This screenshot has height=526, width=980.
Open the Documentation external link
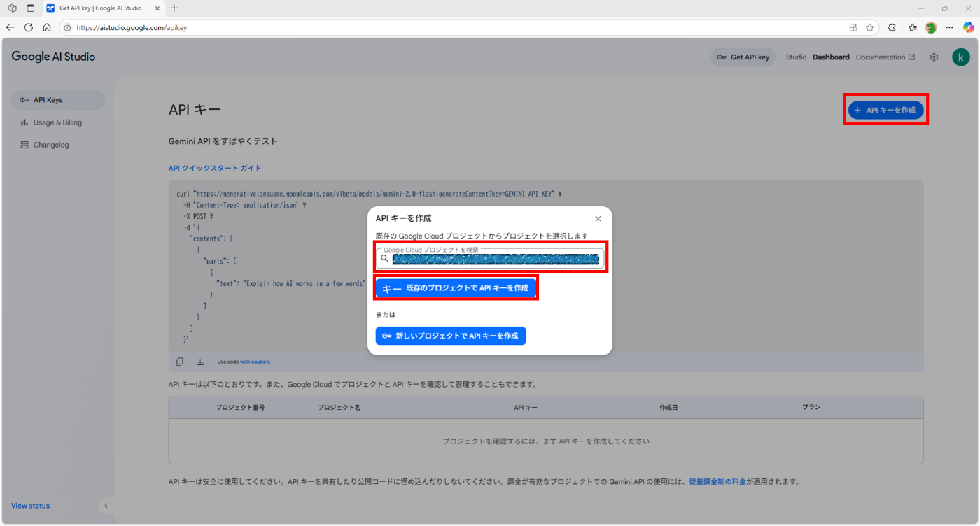tap(885, 57)
